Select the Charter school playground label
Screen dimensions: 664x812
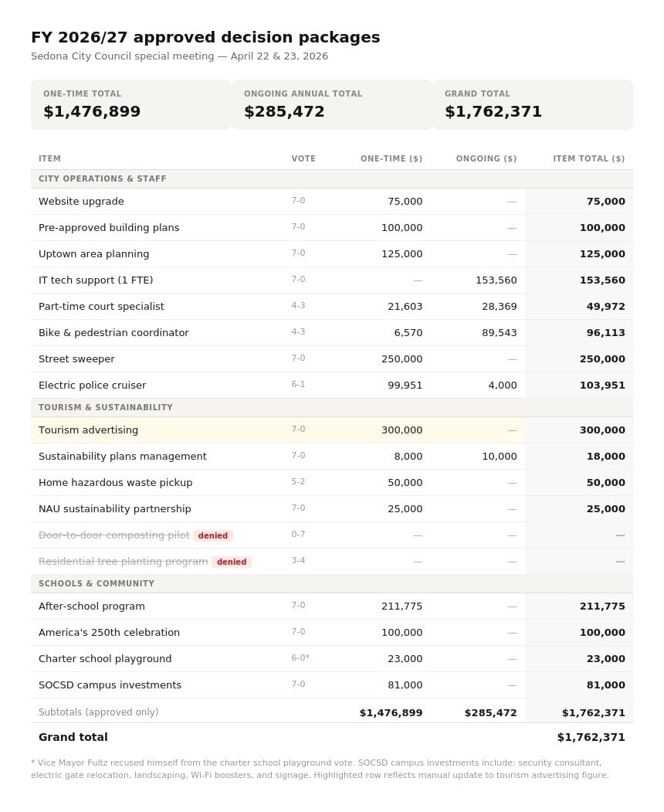coord(105,659)
